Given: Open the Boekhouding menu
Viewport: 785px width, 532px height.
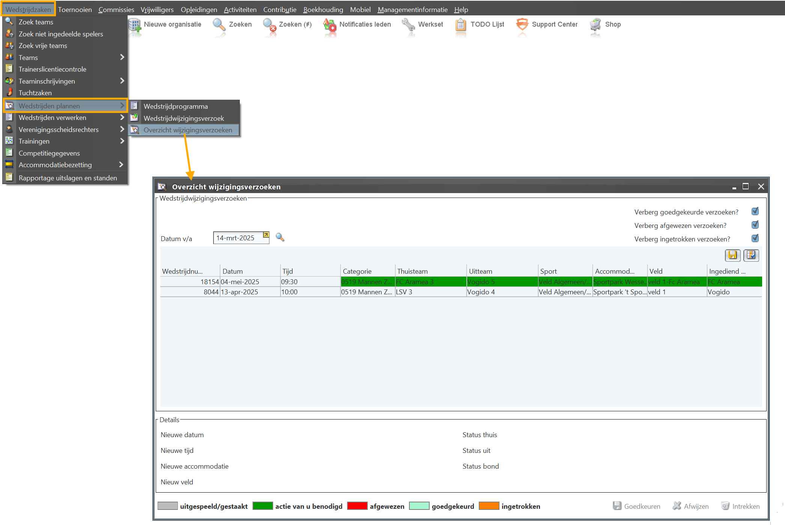Looking at the screenshot, I should pos(323,9).
